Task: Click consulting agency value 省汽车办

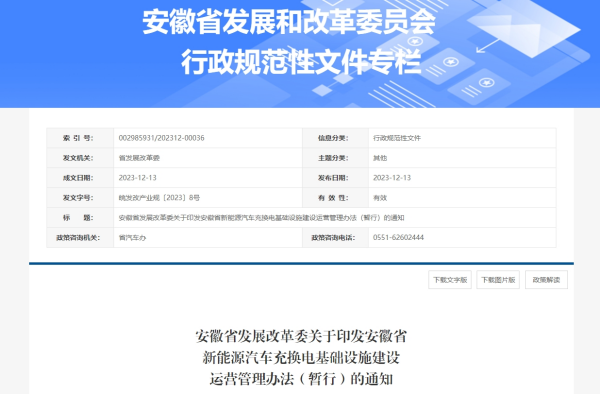Action: (132, 238)
